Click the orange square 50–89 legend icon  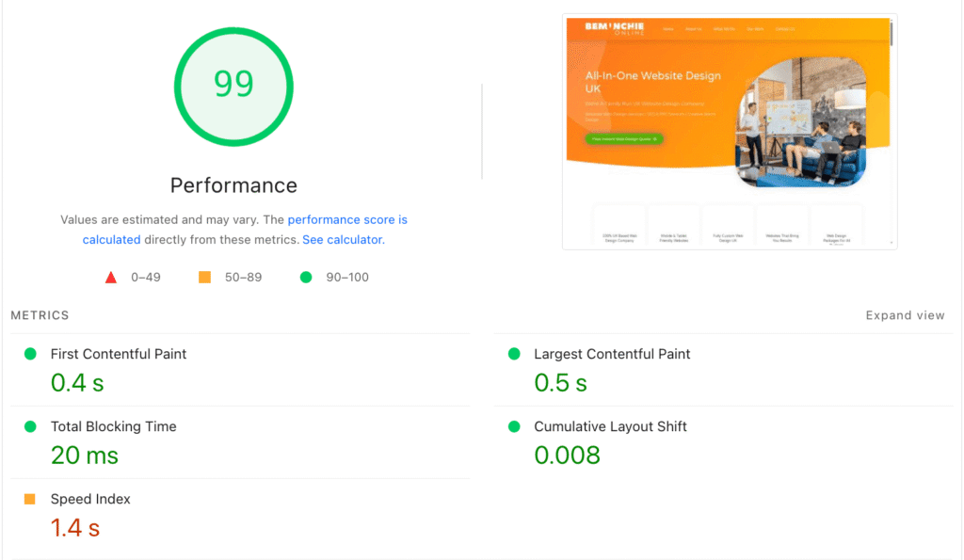tap(204, 278)
